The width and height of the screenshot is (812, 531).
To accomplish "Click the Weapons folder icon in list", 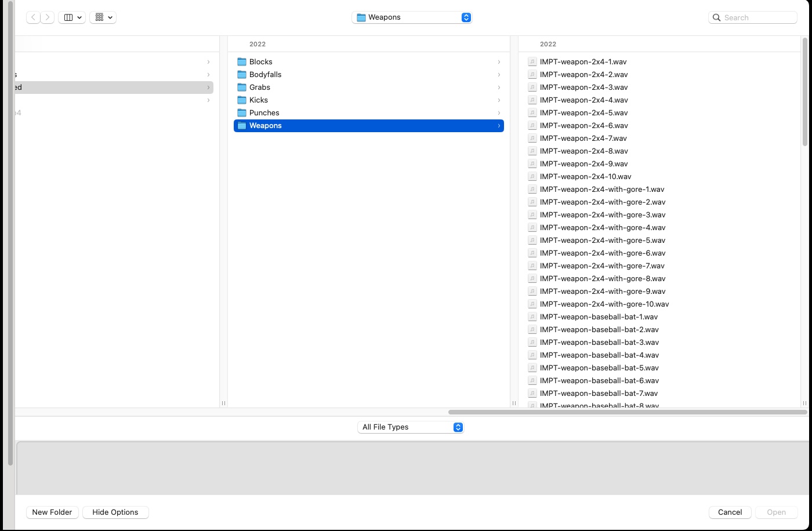I will coord(242,125).
